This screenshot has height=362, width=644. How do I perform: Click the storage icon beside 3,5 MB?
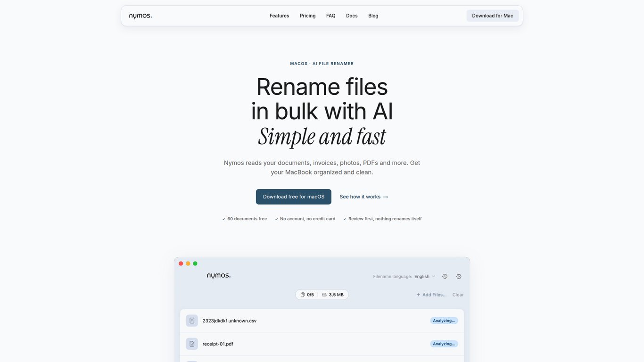click(x=324, y=295)
